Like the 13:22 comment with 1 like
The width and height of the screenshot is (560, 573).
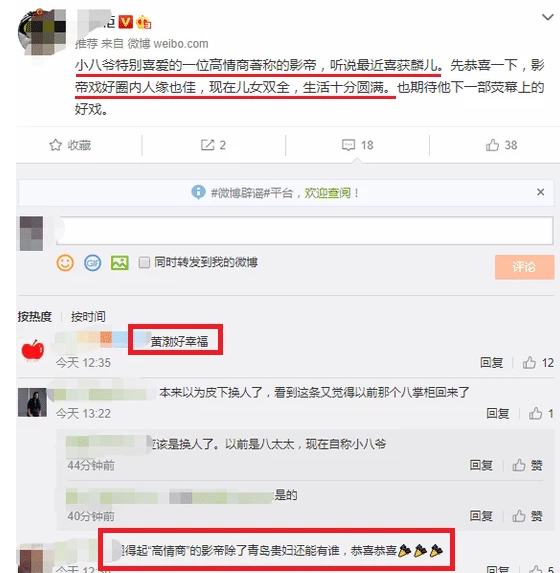[536, 413]
